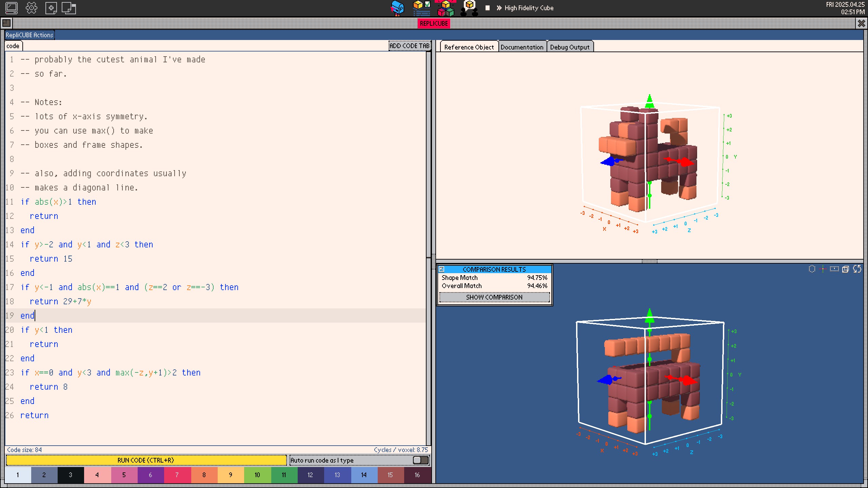
Task: Click the axis crosshair view icon
Action: pos(823,269)
